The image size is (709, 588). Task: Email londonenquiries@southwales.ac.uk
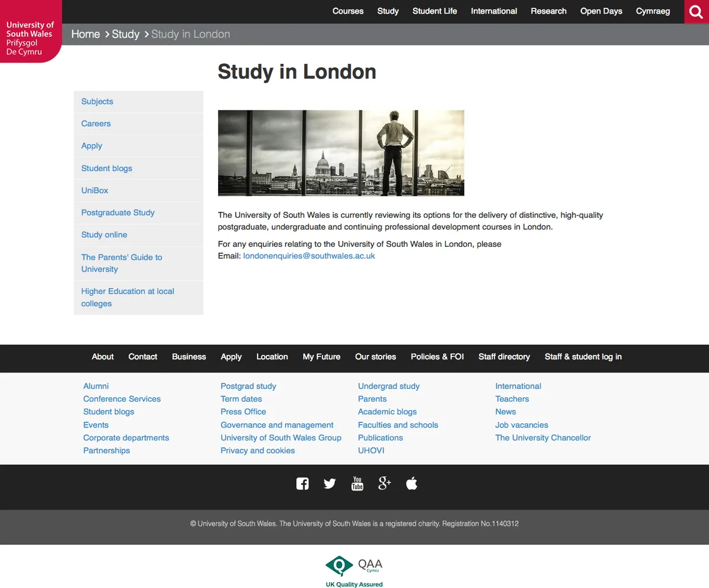click(309, 256)
